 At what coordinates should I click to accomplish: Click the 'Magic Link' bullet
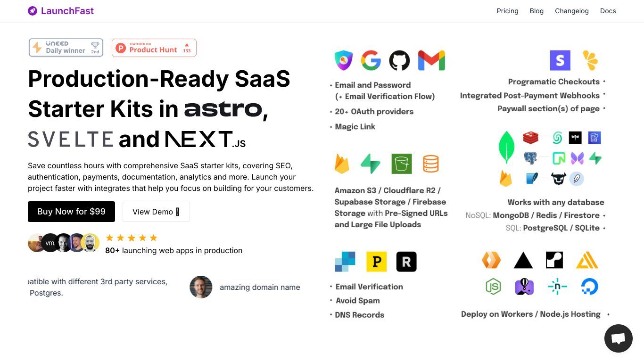[355, 126]
